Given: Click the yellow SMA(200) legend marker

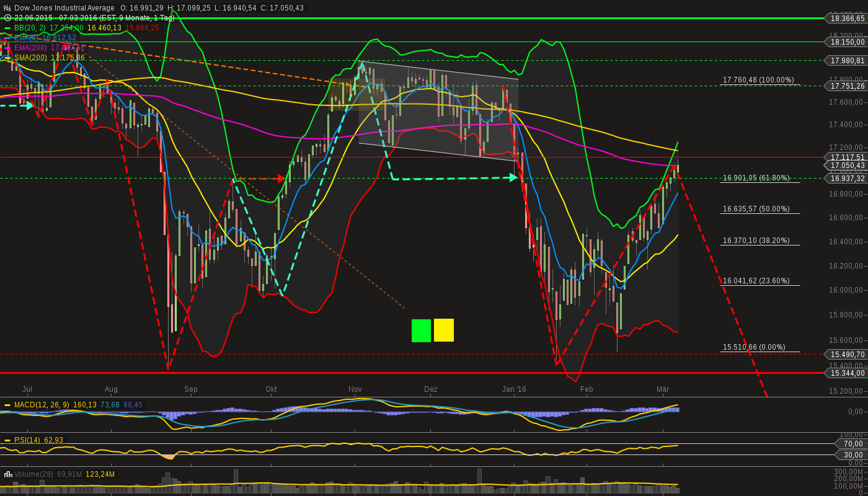Looking at the screenshot, I should tap(7, 58).
